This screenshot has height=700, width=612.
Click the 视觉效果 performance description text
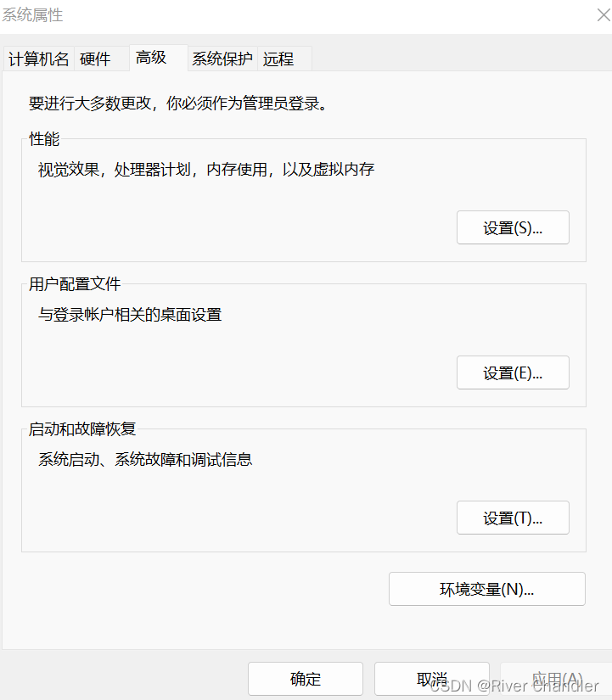[206, 170]
